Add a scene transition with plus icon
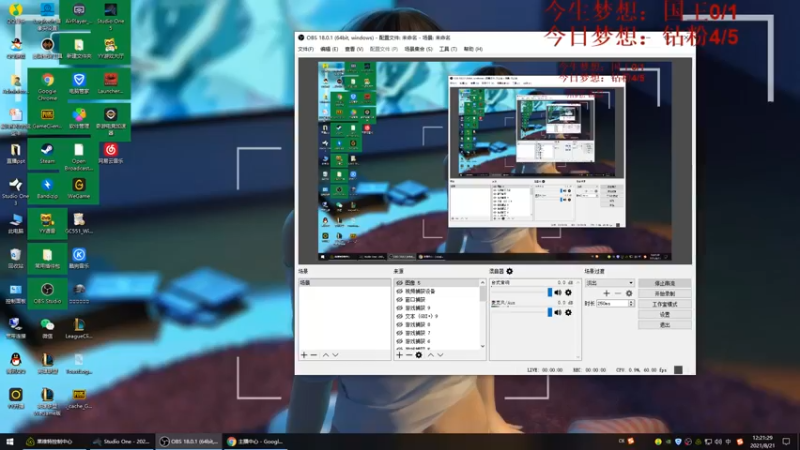The height and width of the screenshot is (450, 800). tap(606, 293)
